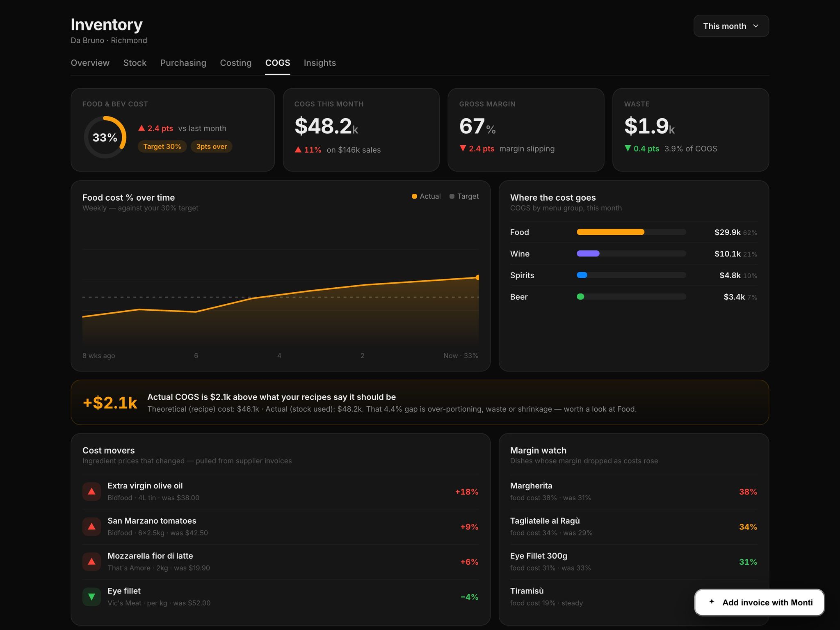
Task: Click the red up arrow icon for San Marzano tomatoes
Action: point(91,527)
